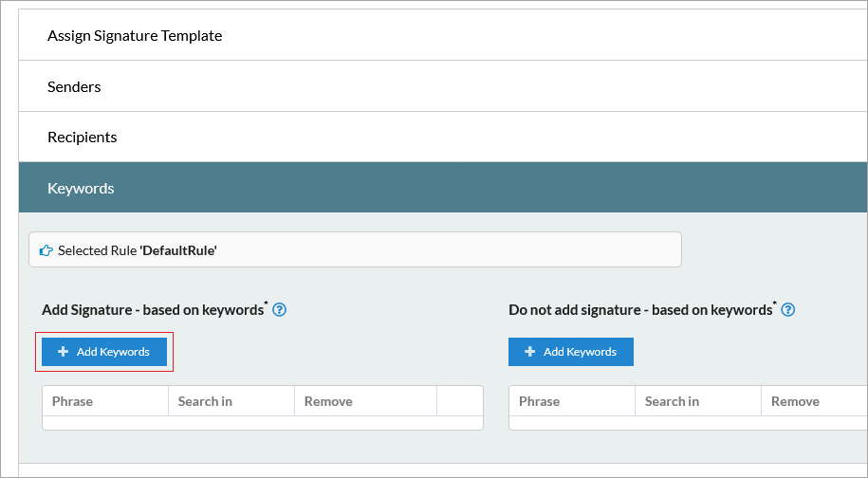Expand the Senders section

click(x=74, y=87)
